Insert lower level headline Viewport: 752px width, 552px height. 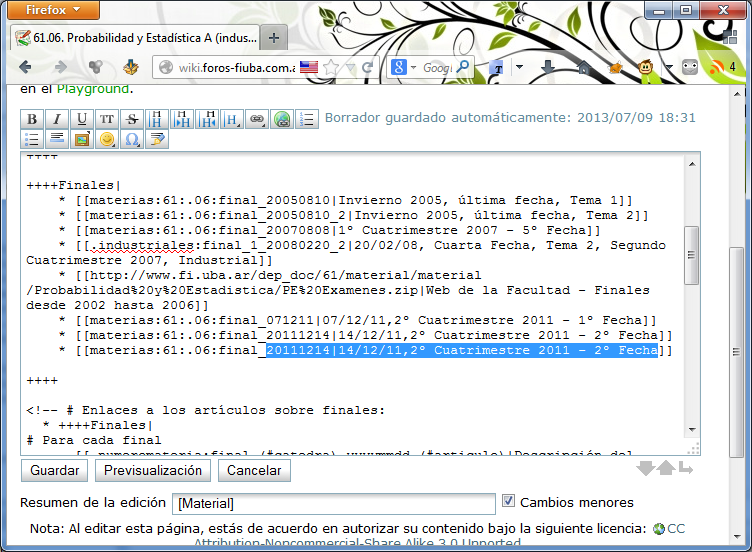182,119
